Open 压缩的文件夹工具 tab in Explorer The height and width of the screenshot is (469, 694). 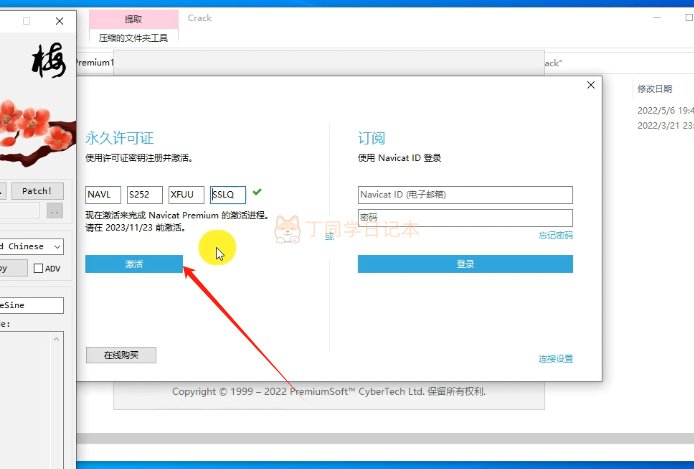click(133, 38)
